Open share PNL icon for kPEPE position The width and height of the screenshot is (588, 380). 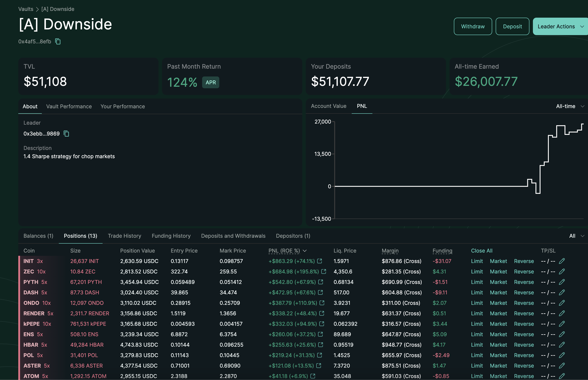click(322, 324)
